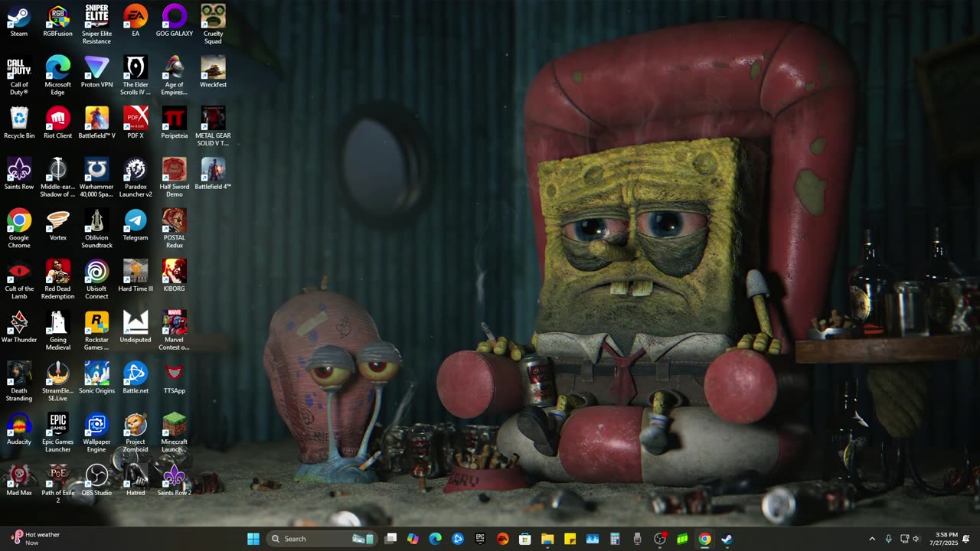Select the Call of Duty shortcut
The height and width of the screenshot is (551, 980).
point(19,76)
